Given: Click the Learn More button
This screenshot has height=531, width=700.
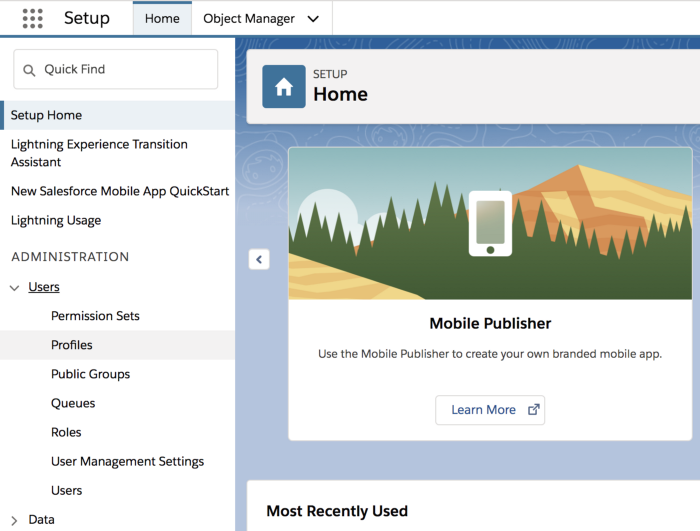Looking at the screenshot, I should click(490, 410).
